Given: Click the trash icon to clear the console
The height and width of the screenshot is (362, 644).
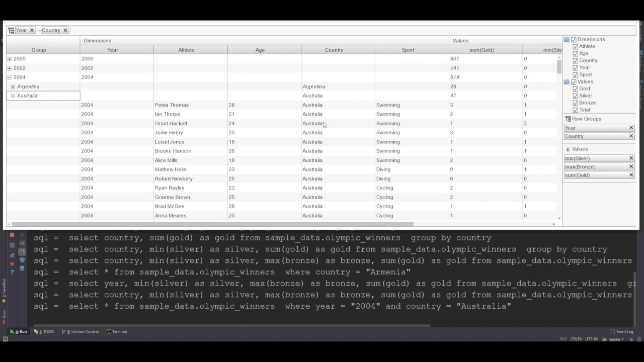Looking at the screenshot, I should (x=22, y=268).
